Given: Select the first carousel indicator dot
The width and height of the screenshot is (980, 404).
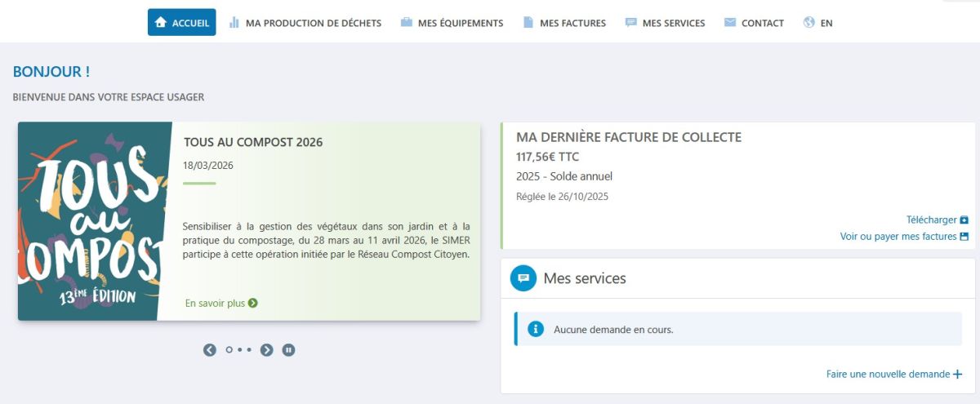Looking at the screenshot, I should coord(229,350).
